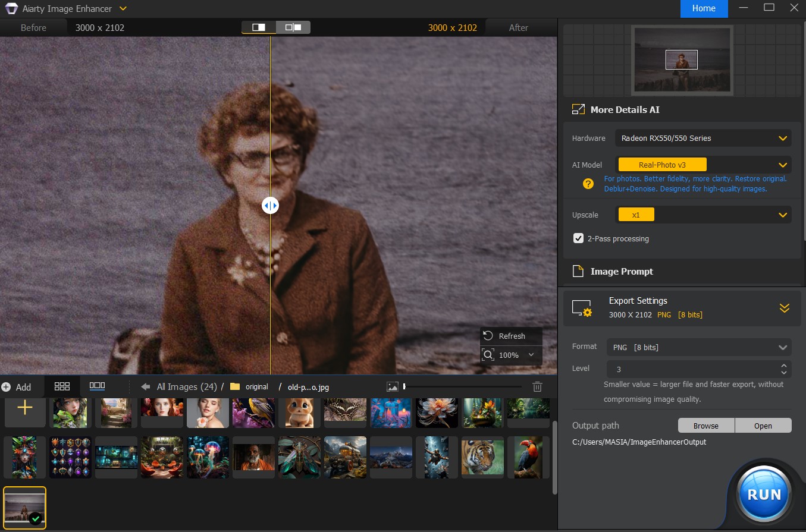Switch to the split before/after view mode
Screen dimensions: 806x532
pos(259,27)
